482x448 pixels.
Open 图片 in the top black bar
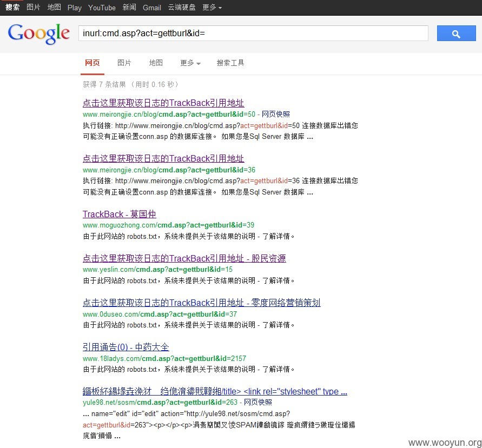(33, 8)
